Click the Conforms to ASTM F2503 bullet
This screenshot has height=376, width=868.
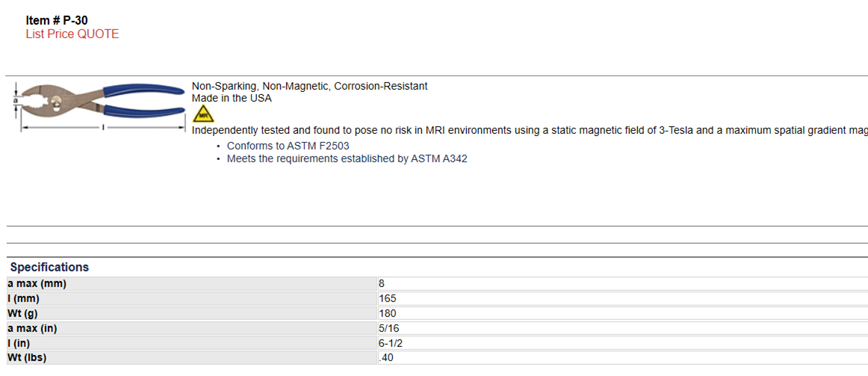(x=288, y=147)
